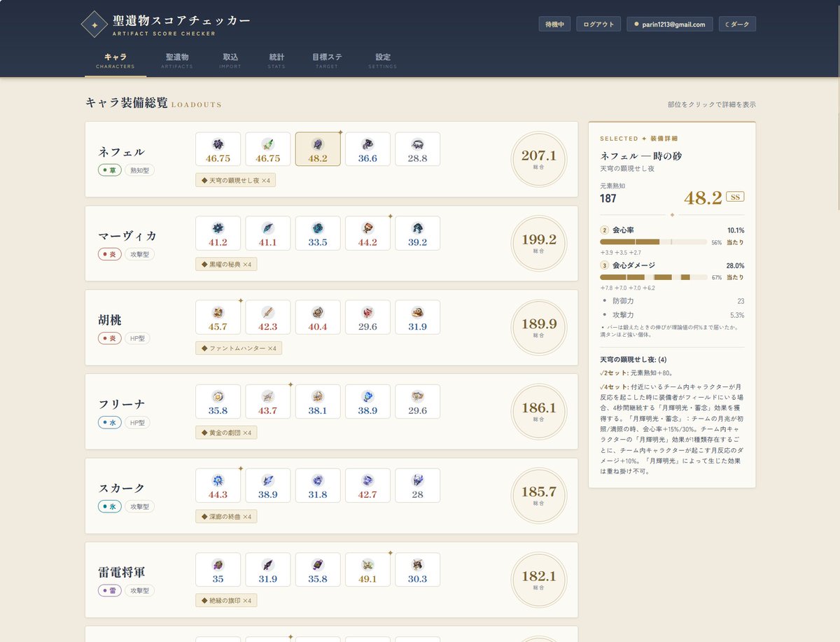
Task: Select フリーナ's sands artifact scoring 38.1
Action: [x=318, y=401]
